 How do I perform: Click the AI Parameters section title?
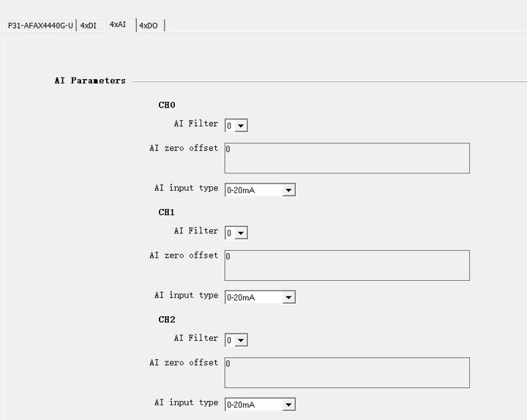click(90, 80)
